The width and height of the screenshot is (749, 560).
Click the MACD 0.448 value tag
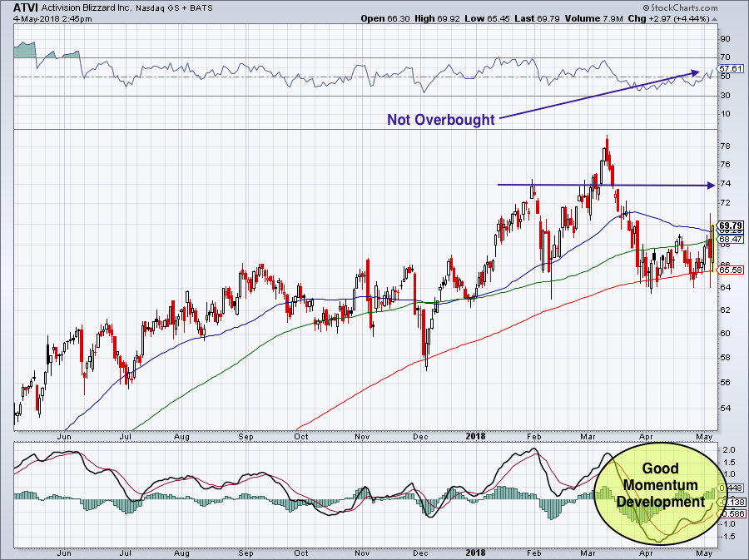(732, 488)
